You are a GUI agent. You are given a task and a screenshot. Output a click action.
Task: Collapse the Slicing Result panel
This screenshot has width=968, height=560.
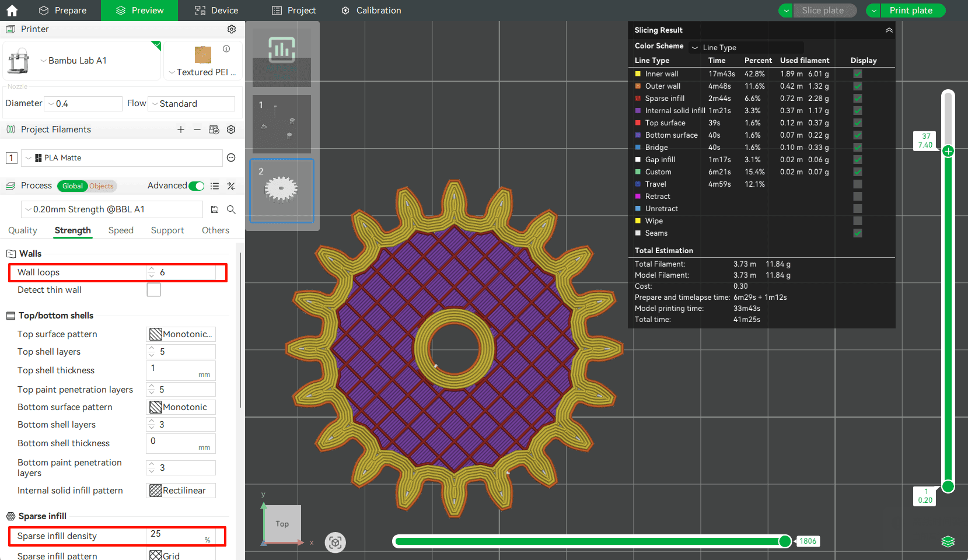pyautogui.click(x=889, y=30)
